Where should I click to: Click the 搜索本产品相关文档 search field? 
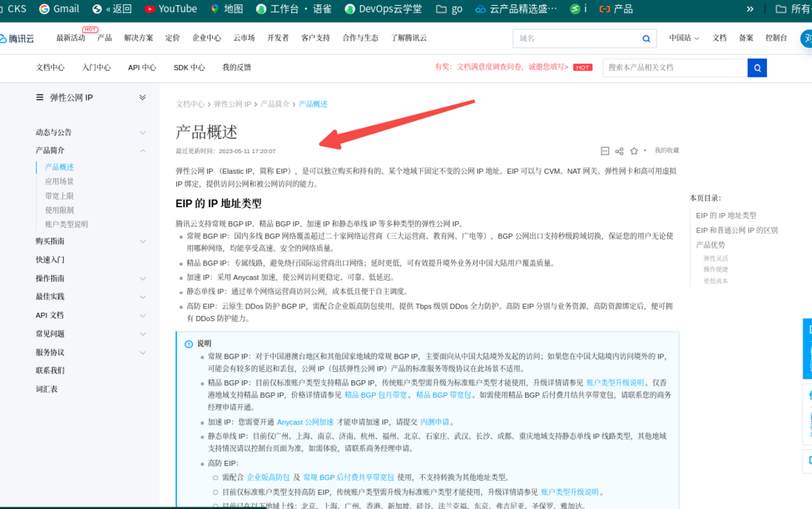[674, 67]
